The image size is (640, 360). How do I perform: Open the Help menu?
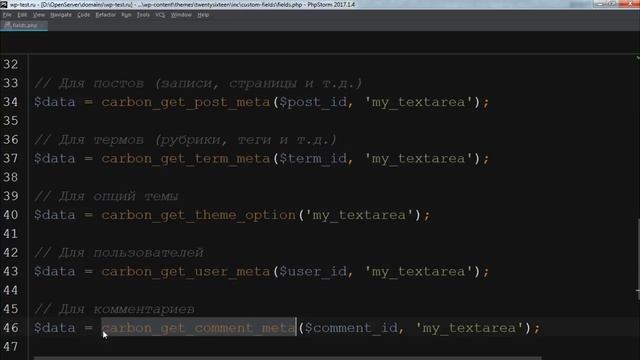(x=203, y=15)
